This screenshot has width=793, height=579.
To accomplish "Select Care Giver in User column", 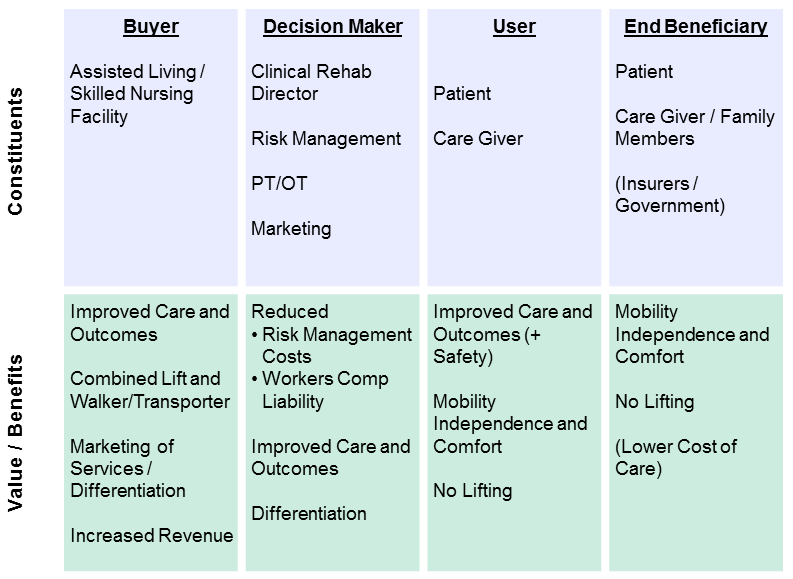I will pyautogui.click(x=478, y=139).
